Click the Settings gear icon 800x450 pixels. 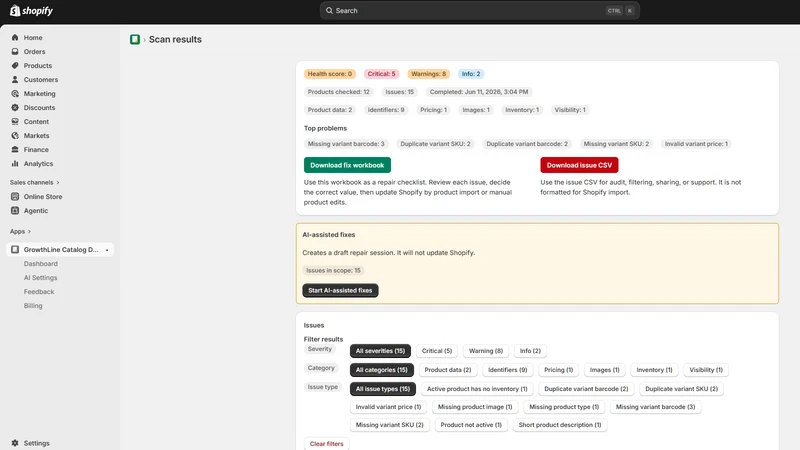pos(15,443)
